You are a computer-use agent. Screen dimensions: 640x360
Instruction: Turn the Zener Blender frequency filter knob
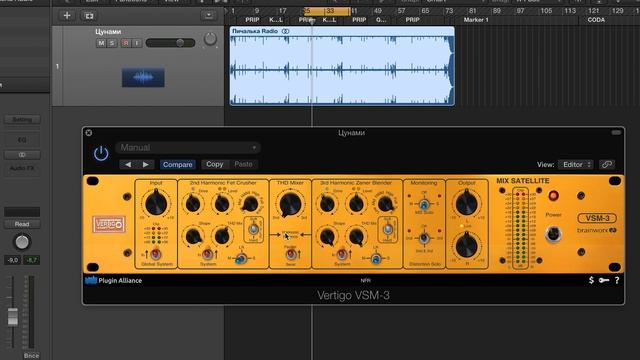point(384,204)
